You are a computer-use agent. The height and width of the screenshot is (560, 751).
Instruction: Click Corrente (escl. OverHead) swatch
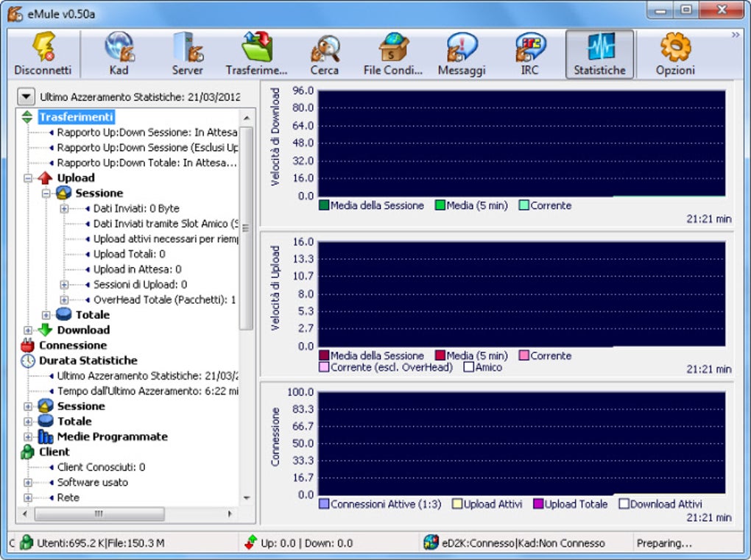pyautogui.click(x=324, y=367)
